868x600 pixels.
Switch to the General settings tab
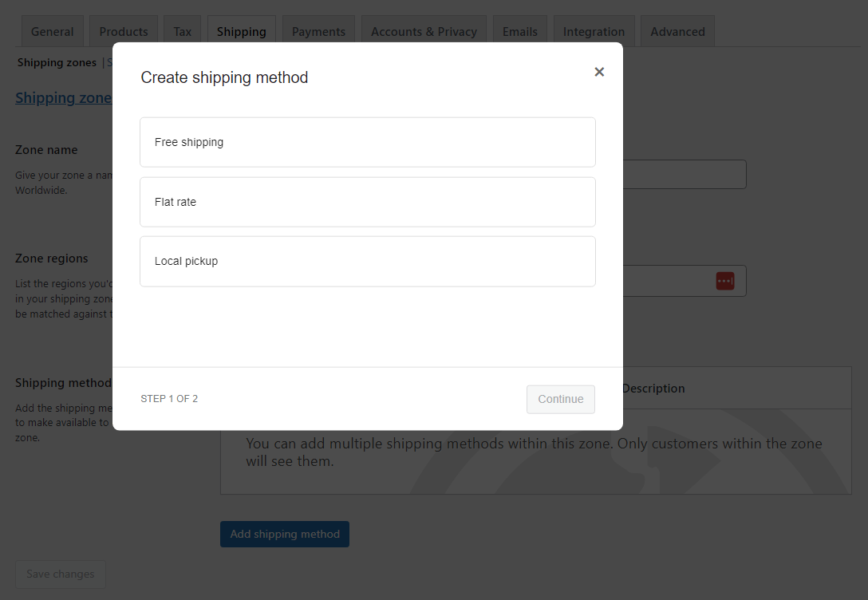point(52,31)
